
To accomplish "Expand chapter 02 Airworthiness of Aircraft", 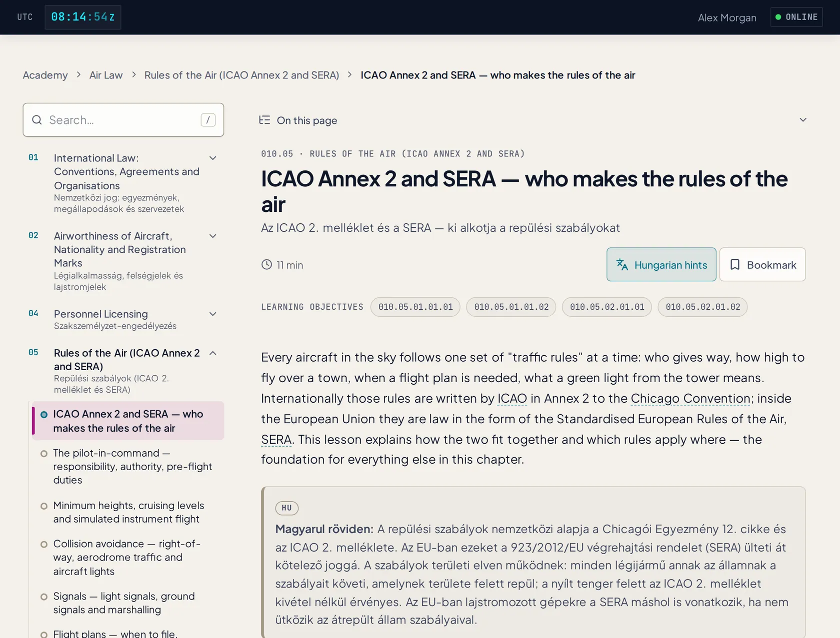I will point(212,236).
